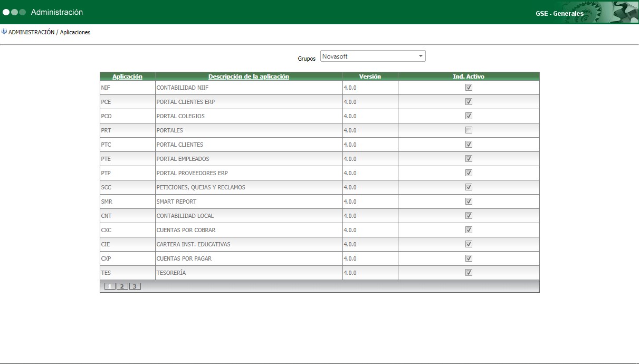Screen dimensions: 639x364
Task: Select the CUENTAS POR COBRAR description
Action: (x=186, y=230)
